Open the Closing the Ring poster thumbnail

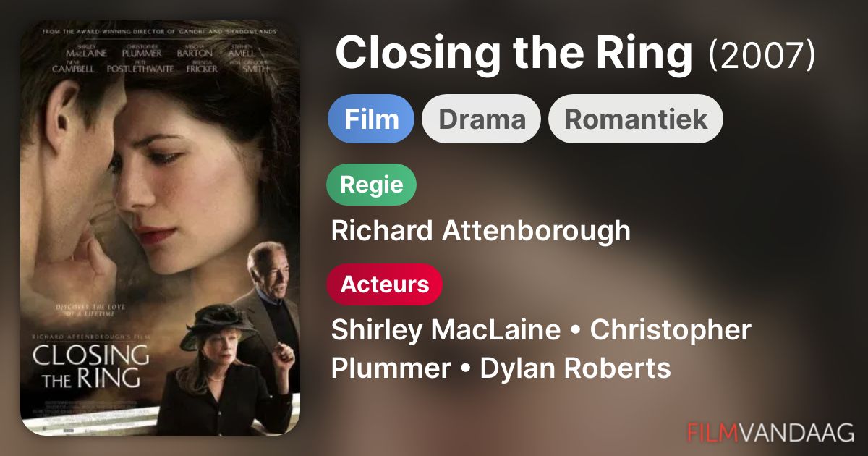click(160, 228)
